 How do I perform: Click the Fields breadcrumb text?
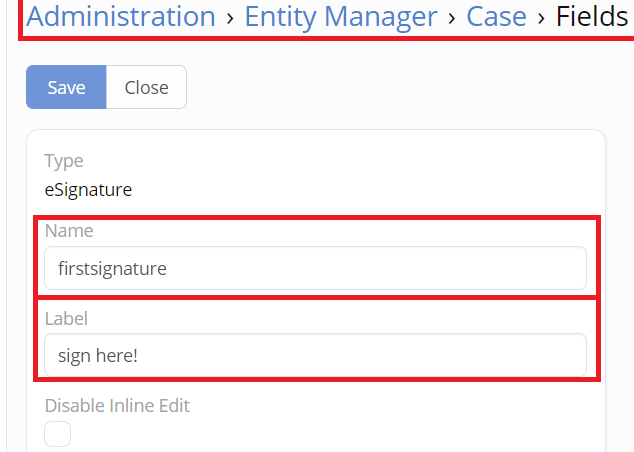[x=592, y=17]
